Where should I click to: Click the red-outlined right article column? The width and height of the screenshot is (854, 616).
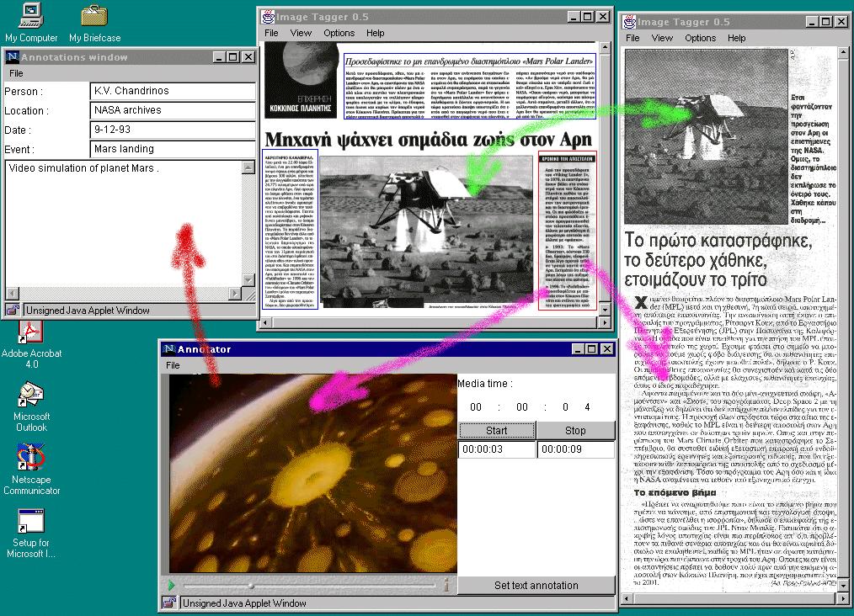coord(568,231)
